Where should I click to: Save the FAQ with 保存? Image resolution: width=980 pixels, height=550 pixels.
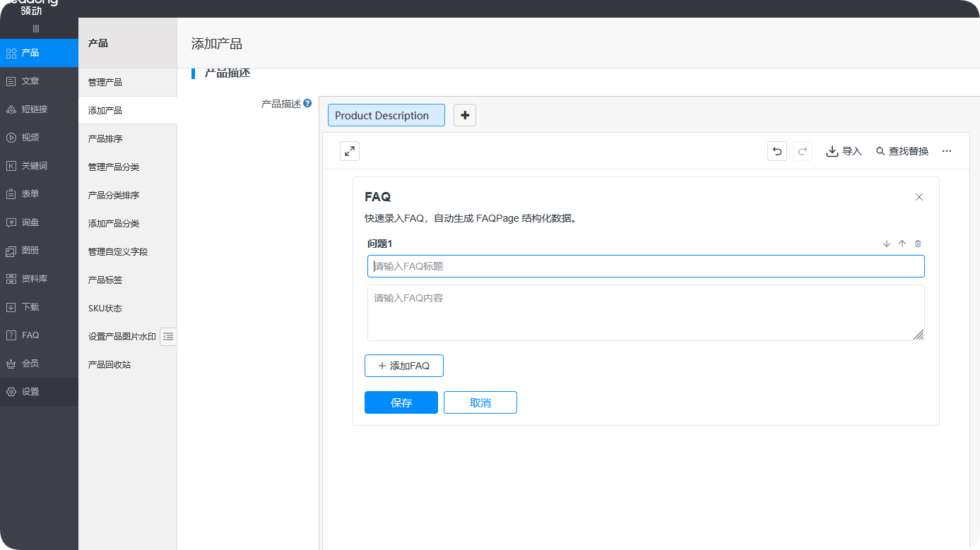coord(401,402)
